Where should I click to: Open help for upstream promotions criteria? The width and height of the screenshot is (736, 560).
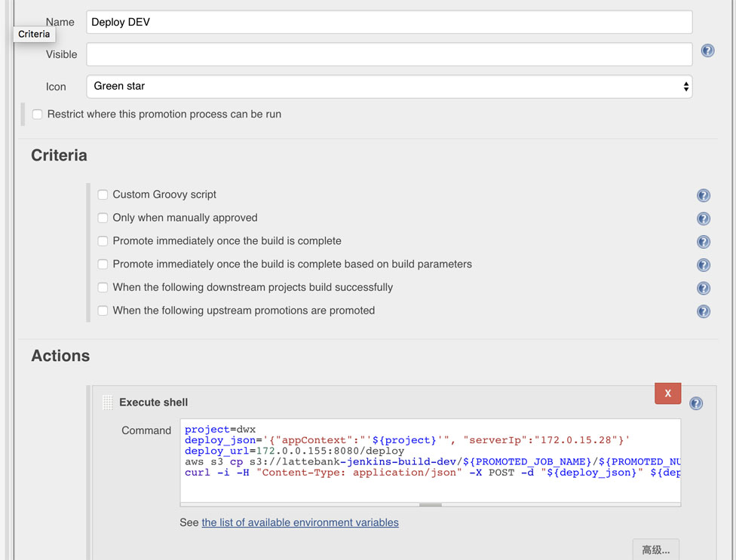tap(703, 311)
